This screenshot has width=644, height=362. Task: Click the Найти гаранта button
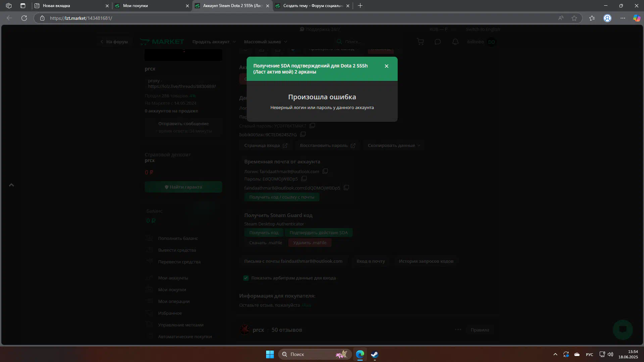pyautogui.click(x=183, y=187)
